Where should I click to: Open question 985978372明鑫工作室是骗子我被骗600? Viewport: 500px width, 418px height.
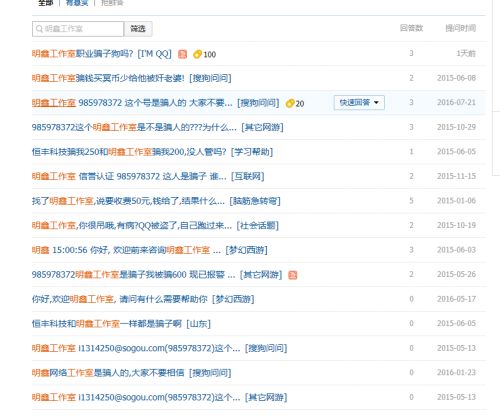133,275
